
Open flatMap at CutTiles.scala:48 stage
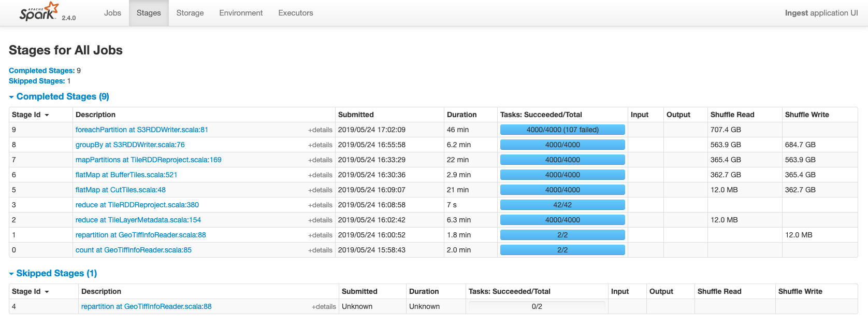pyautogui.click(x=121, y=190)
